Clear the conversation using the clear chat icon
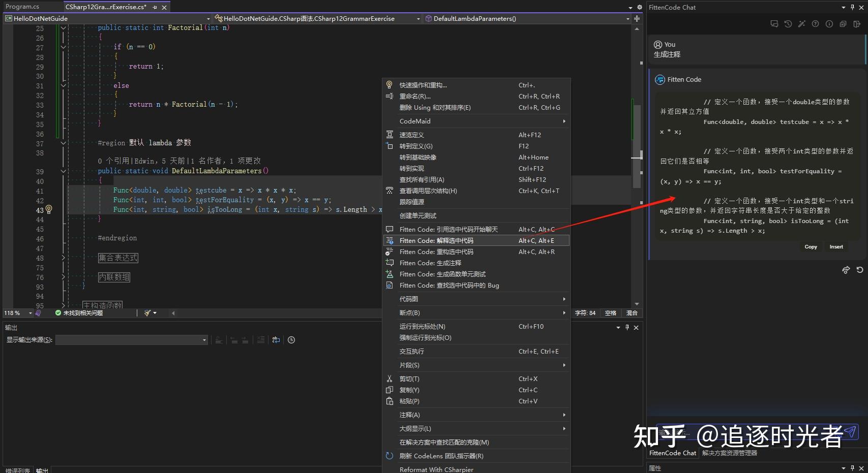This screenshot has height=473, width=868. pos(844,24)
